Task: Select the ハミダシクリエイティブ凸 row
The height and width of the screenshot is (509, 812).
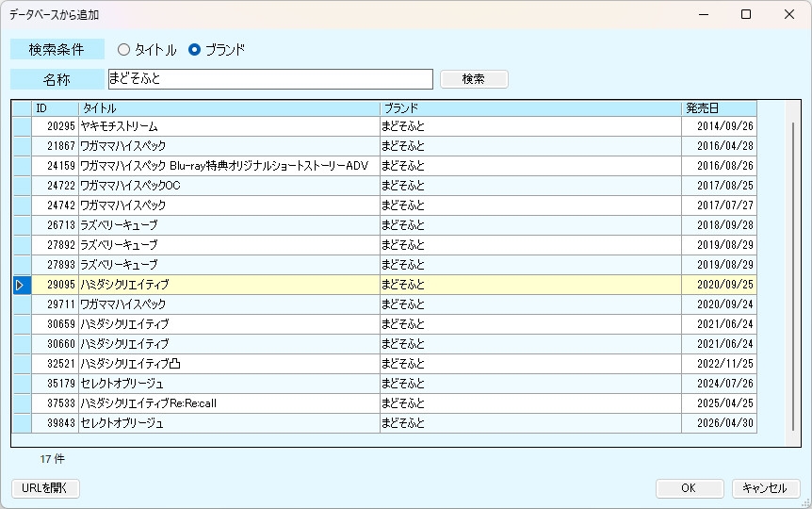Action: [x=229, y=364]
